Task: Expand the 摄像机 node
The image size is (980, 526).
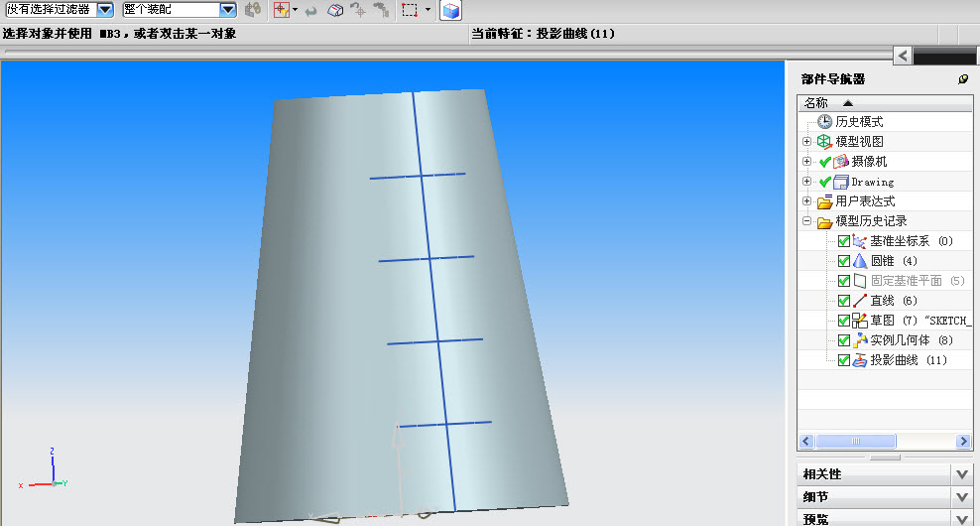Action: point(806,162)
